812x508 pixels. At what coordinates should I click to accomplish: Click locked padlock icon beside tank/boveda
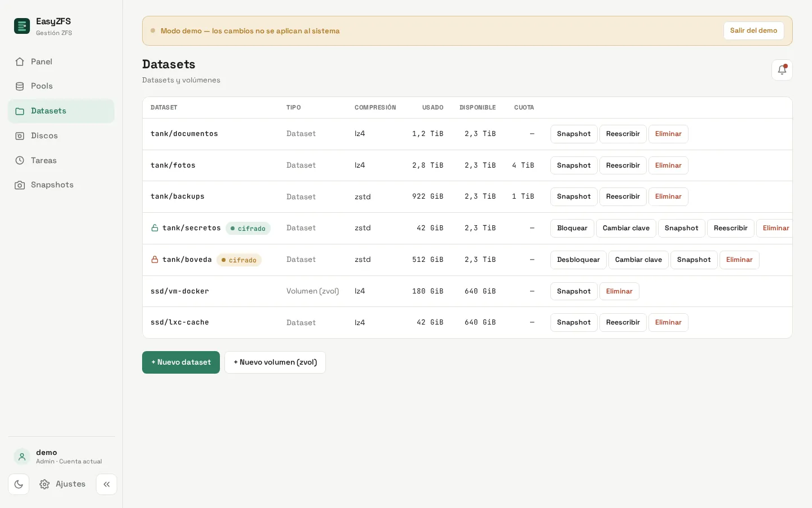pos(155,260)
